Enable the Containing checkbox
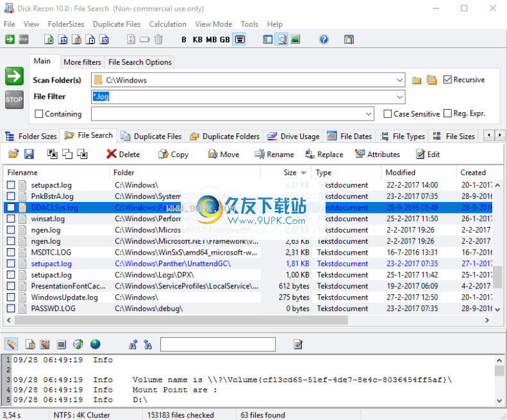507x420 pixels. pyautogui.click(x=39, y=114)
